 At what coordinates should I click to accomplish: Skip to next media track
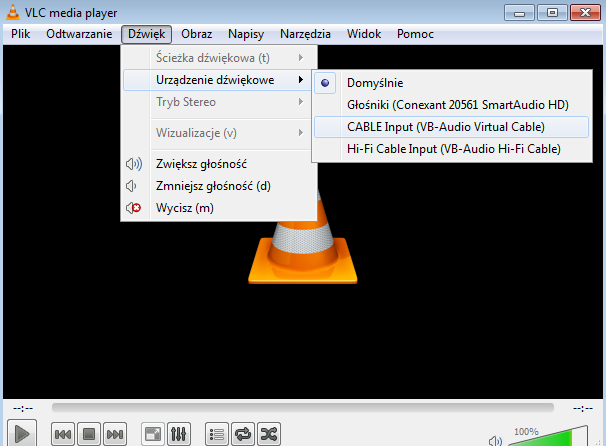[115, 434]
